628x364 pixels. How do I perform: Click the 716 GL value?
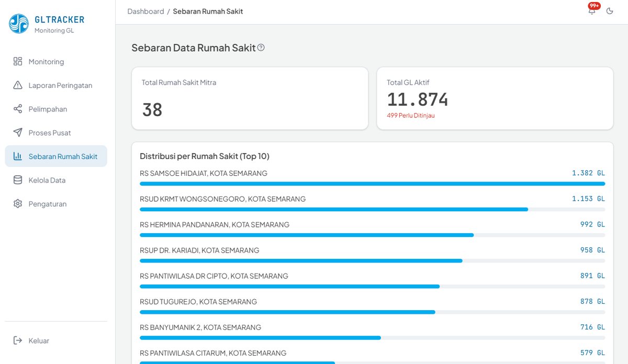pos(592,327)
